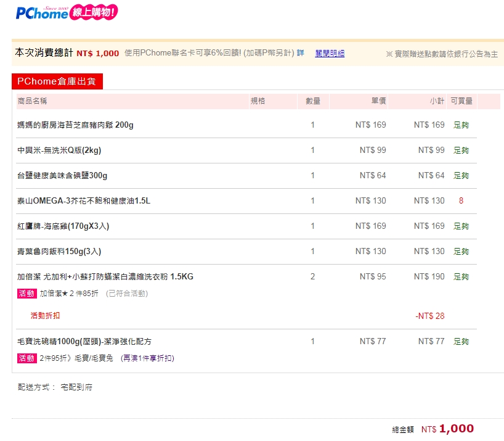504x441 pixels.
Task: Click the 活動 tag under 毛寶洗碗精 item
Action: coord(26,358)
